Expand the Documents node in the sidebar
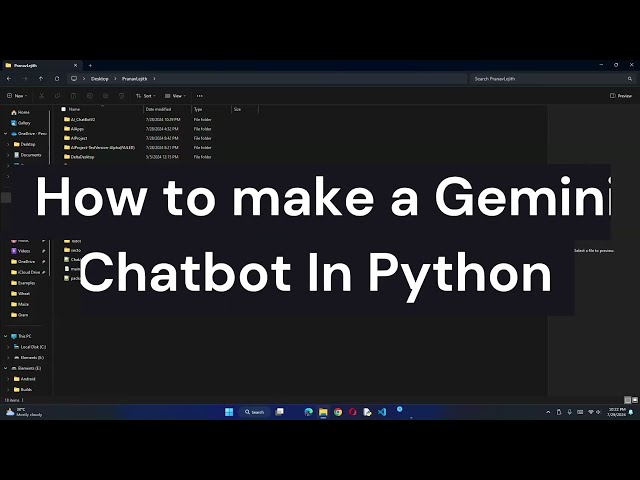The height and width of the screenshot is (480, 640). pos(8,155)
